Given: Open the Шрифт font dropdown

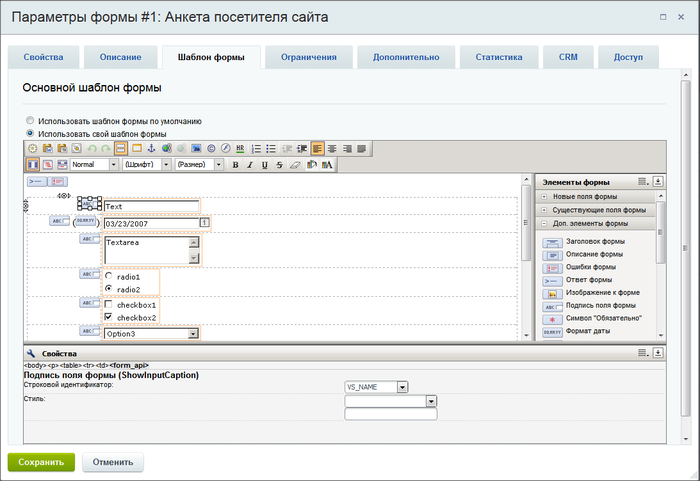Looking at the screenshot, I should [x=166, y=165].
